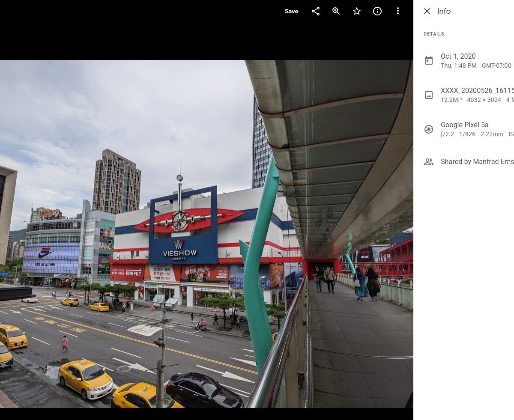Zoom into the photo with magnifier icon
This screenshot has width=514, height=420.
[336, 12]
